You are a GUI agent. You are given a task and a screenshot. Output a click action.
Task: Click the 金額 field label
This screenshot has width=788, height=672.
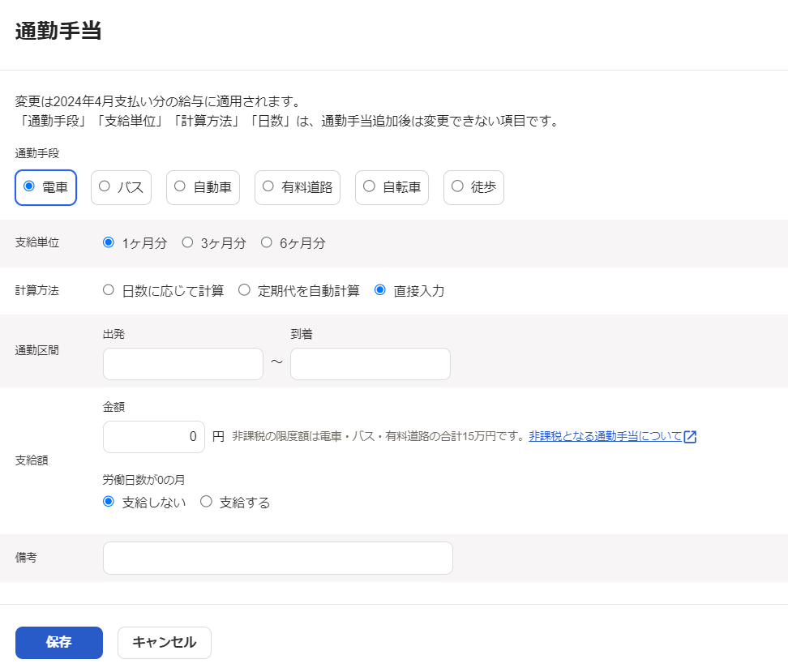tap(113, 407)
